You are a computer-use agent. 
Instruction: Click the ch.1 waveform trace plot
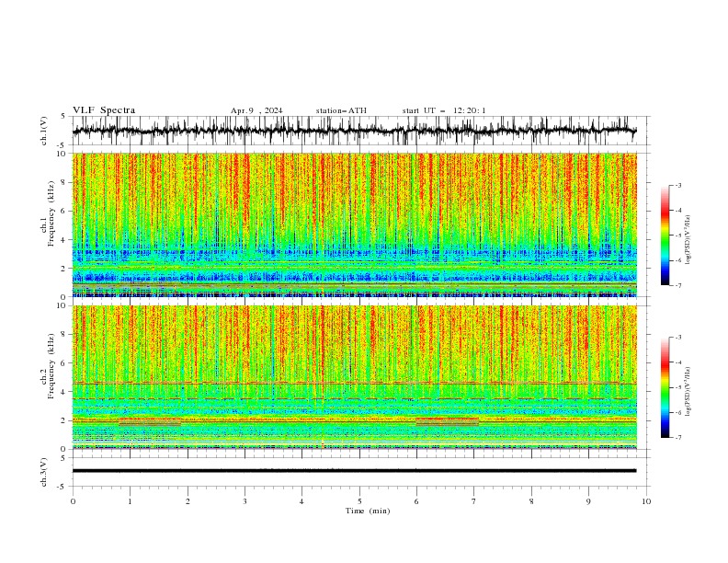[x=354, y=131]
